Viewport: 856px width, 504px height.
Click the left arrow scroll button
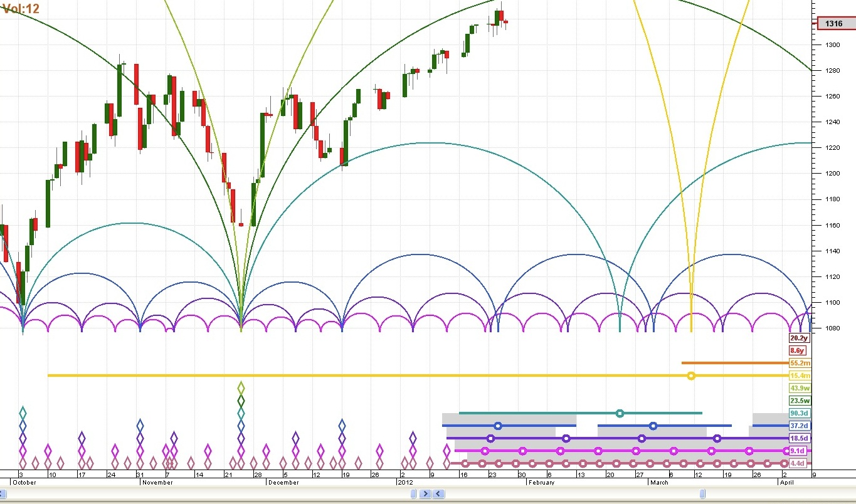[x=438, y=494]
